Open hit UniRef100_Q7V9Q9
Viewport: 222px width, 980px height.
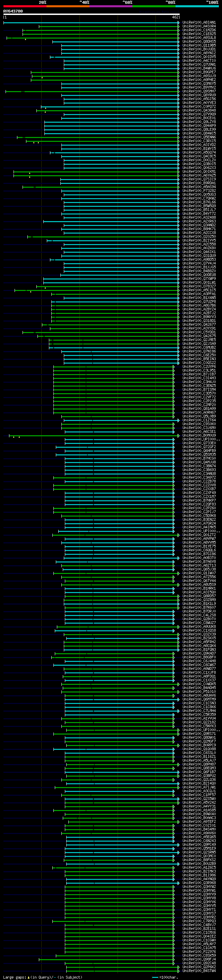(199, 114)
